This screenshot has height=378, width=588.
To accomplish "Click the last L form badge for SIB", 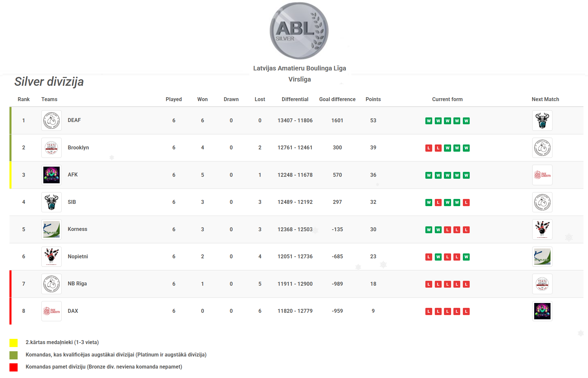I will [x=466, y=203].
